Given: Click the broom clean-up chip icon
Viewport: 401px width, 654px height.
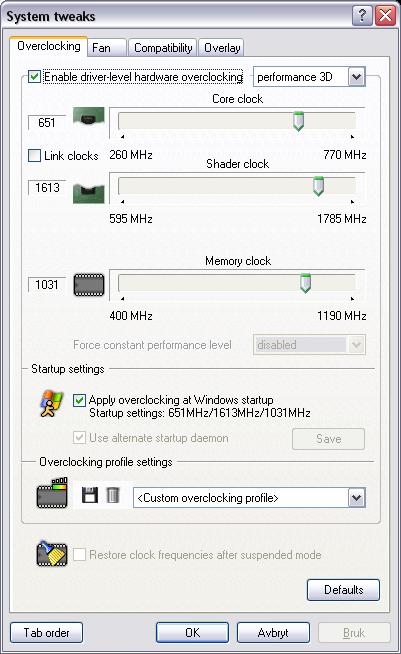Looking at the screenshot, I should 52,554.
